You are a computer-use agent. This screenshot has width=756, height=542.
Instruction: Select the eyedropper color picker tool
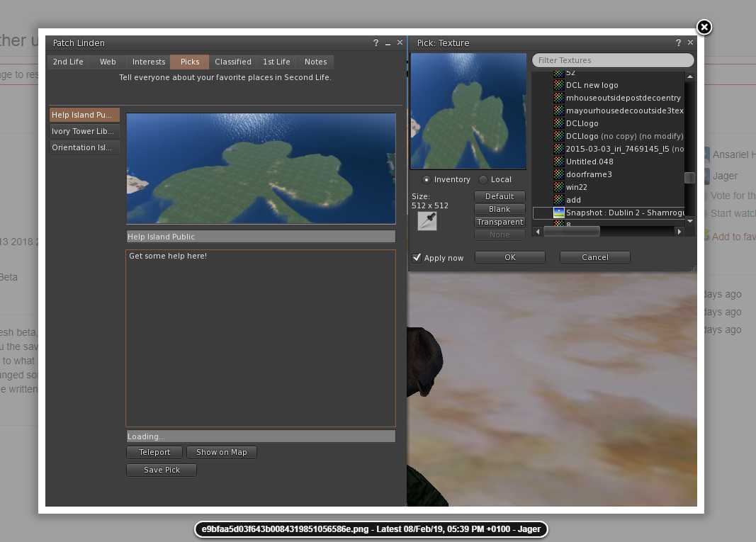click(x=427, y=221)
